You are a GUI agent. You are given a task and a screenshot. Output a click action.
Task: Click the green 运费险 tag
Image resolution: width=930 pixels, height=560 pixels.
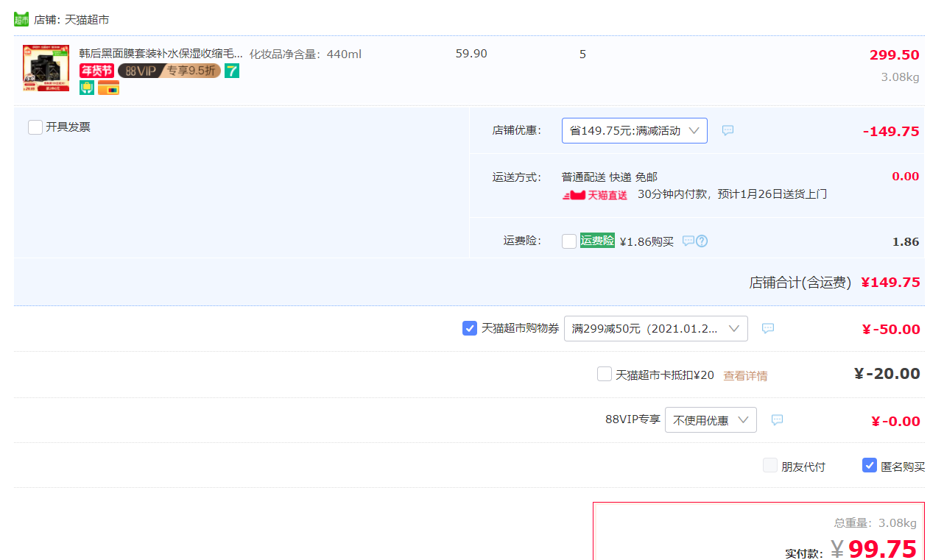pos(597,241)
